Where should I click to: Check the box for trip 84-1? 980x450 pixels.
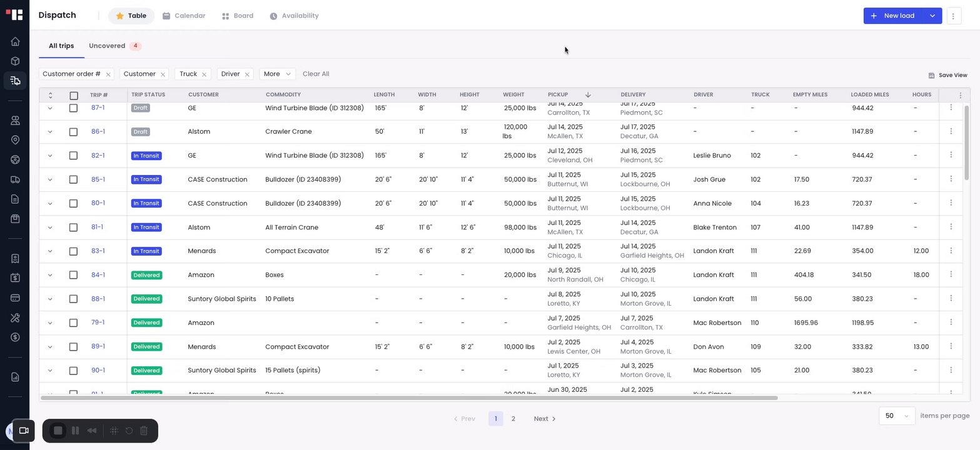pyautogui.click(x=73, y=275)
